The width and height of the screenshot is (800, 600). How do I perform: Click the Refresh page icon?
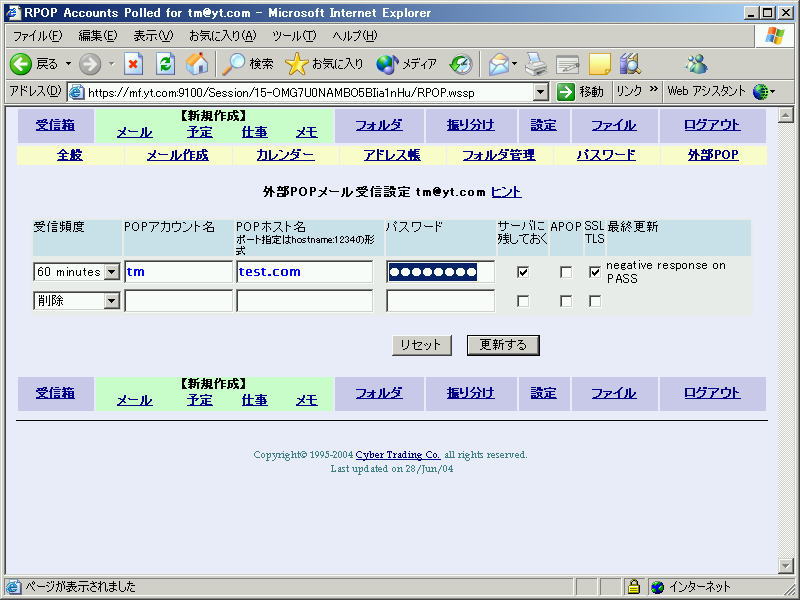[165, 64]
